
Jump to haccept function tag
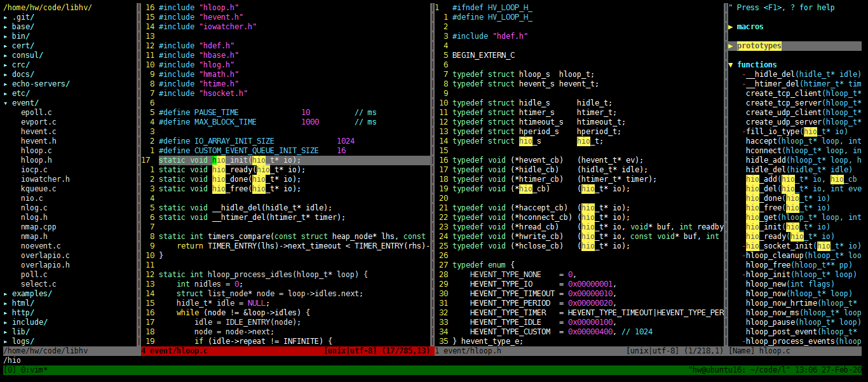click(804, 141)
